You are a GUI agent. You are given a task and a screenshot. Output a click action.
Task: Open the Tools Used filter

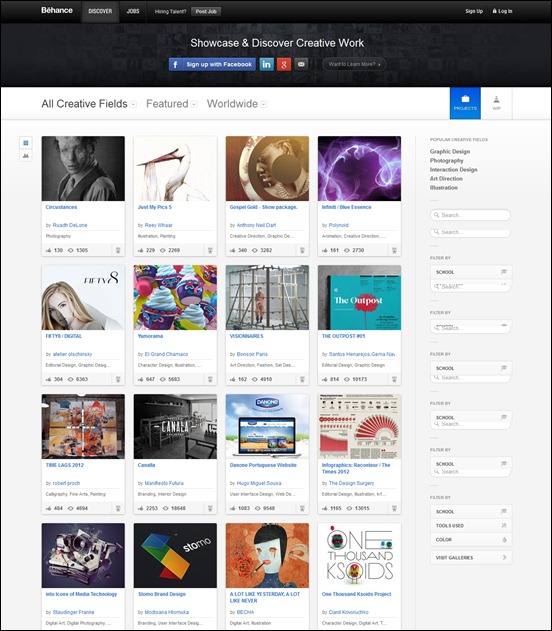click(471, 526)
